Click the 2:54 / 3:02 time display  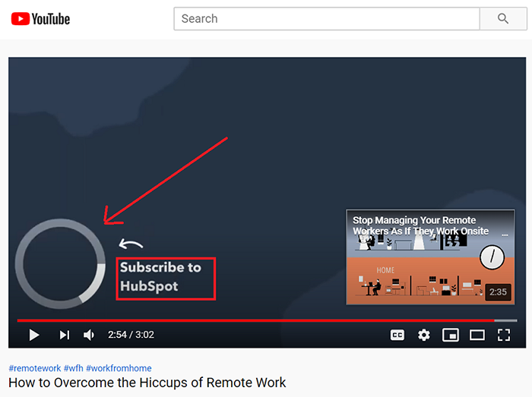pyautogui.click(x=131, y=335)
